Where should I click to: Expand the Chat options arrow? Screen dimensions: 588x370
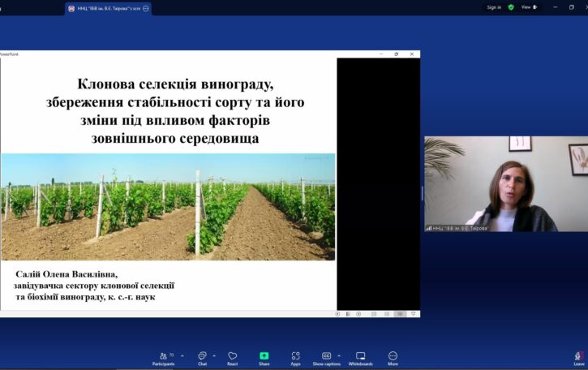pyautogui.click(x=215, y=355)
